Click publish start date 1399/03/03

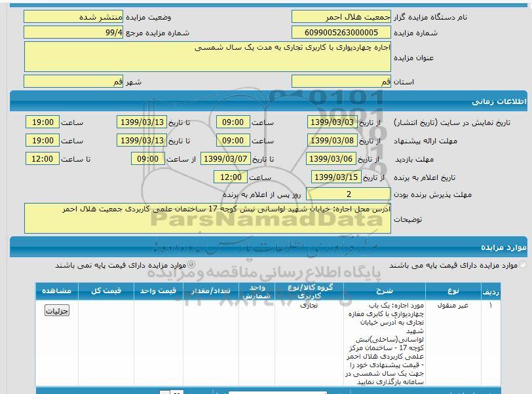(332, 122)
